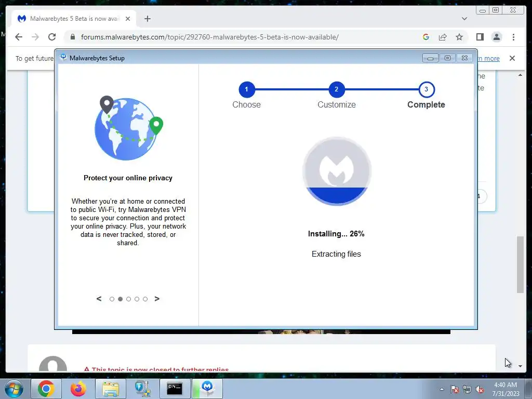Screen dimensions: 532x399
Task: Minimize the Chrome window
Action: [482, 10]
